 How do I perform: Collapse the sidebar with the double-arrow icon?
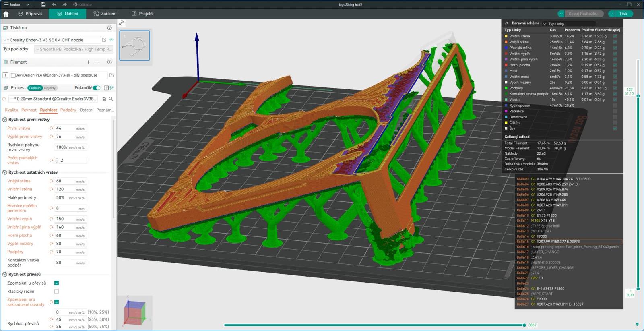click(x=121, y=23)
